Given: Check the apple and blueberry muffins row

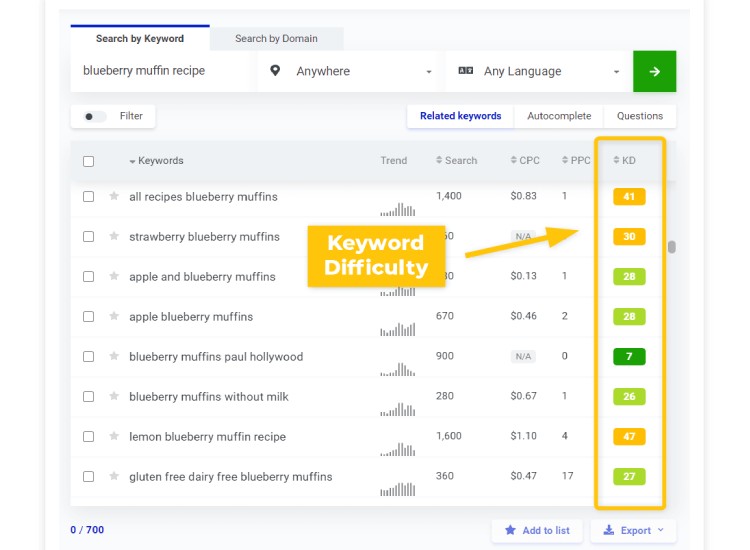Looking at the screenshot, I should coord(88,276).
